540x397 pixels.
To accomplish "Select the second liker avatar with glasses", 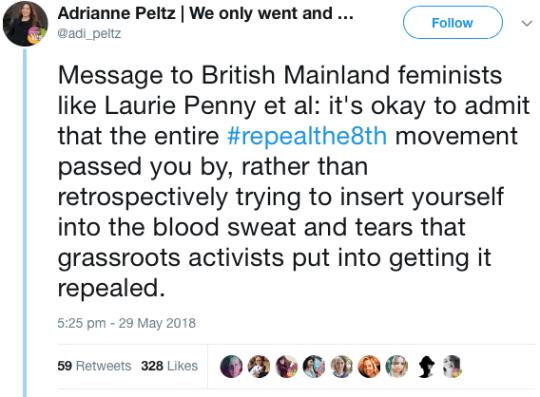I will pyautogui.click(x=259, y=366).
